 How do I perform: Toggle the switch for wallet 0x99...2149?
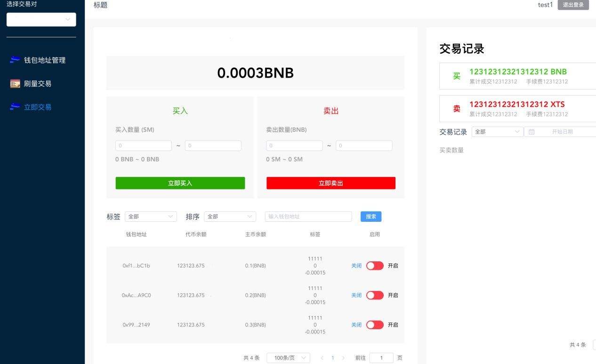pyautogui.click(x=374, y=324)
